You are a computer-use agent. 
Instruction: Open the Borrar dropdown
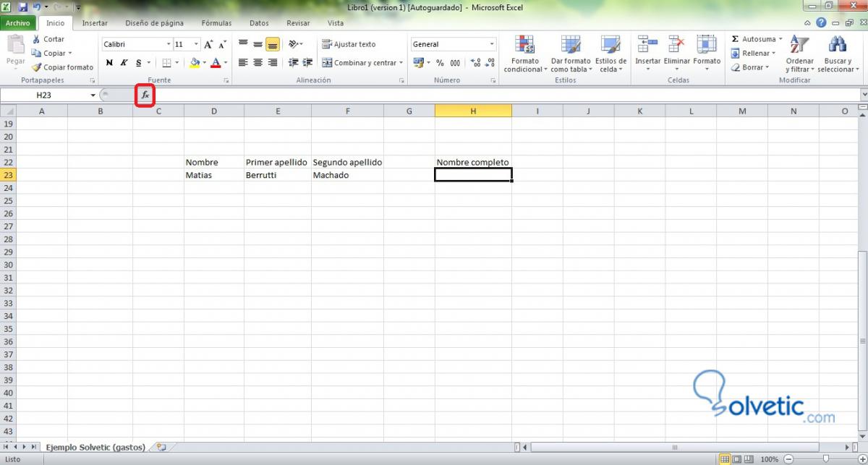(x=750, y=67)
